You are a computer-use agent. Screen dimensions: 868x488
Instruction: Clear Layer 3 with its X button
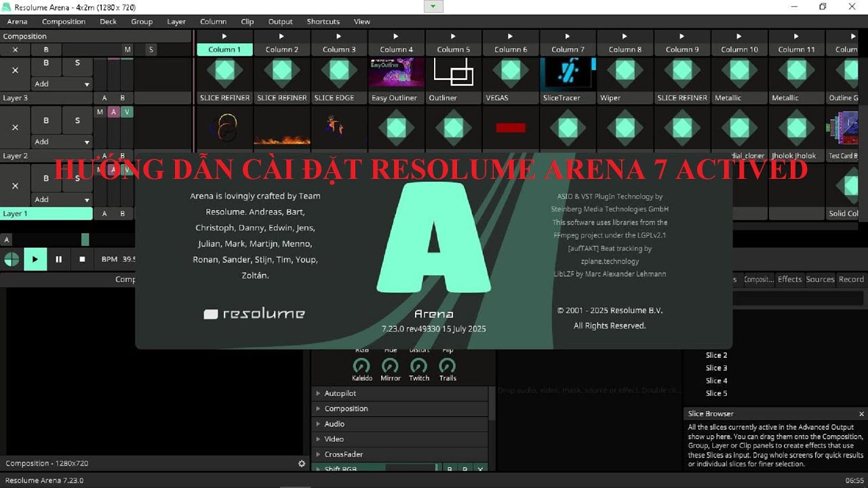pos(15,70)
